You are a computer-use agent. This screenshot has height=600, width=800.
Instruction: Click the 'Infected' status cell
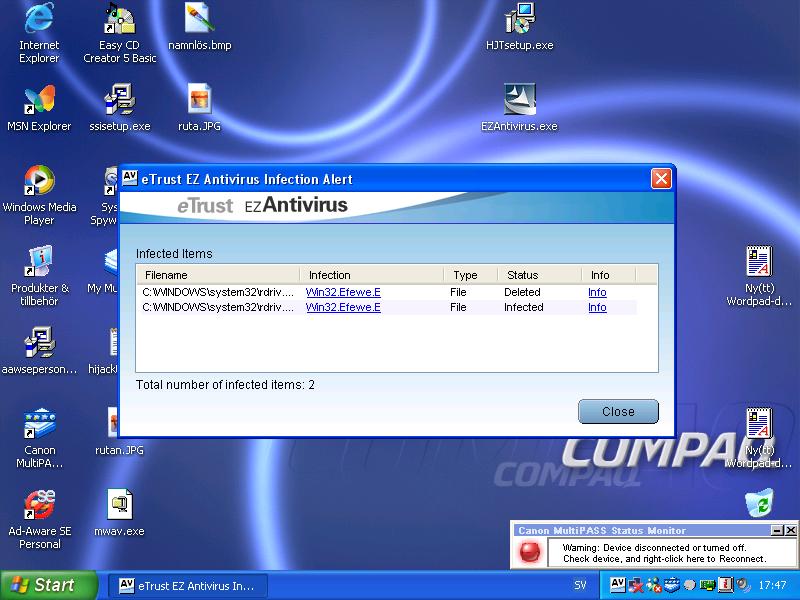[523, 307]
